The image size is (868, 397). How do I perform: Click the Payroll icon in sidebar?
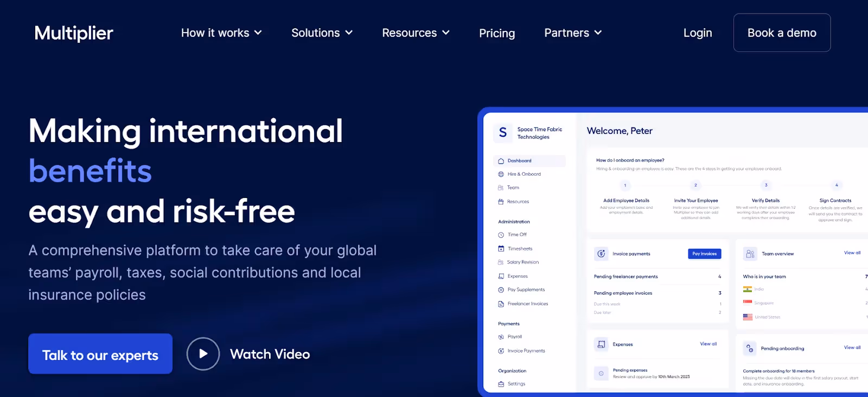coord(501,337)
